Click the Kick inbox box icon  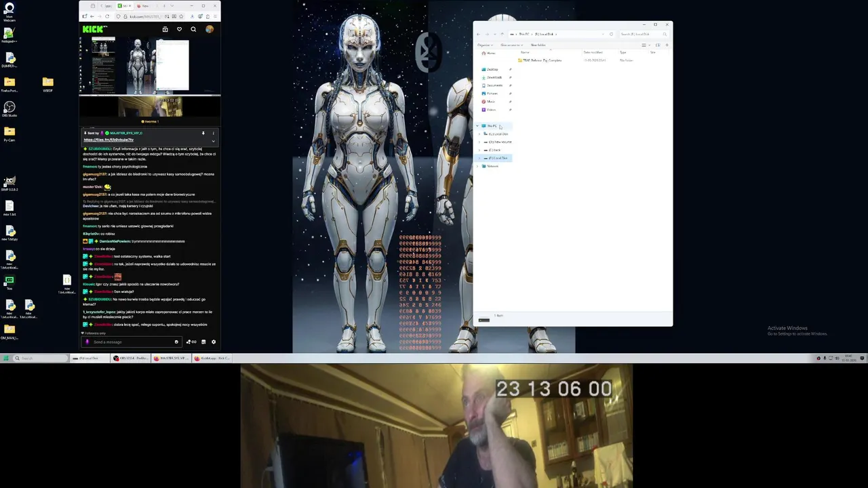(165, 29)
